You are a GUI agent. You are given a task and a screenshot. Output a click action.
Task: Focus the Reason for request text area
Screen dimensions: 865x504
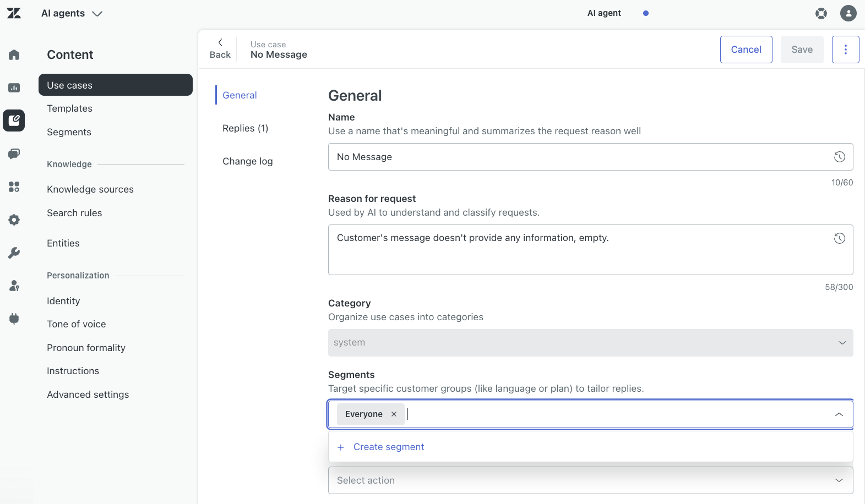click(x=591, y=250)
